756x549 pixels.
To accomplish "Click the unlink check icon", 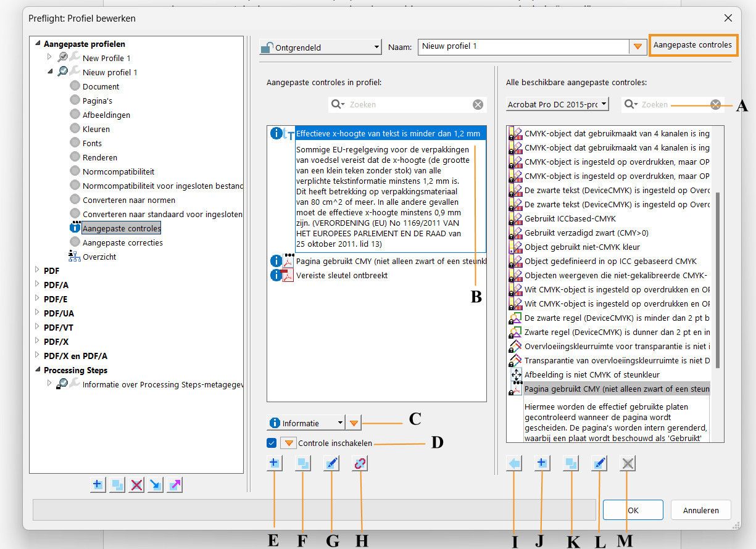I will pyautogui.click(x=360, y=463).
